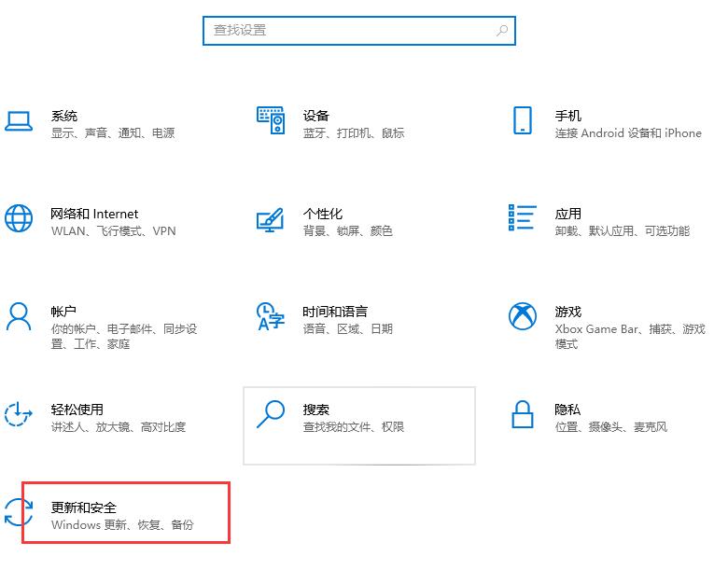Click the text WLAN、飞行模式、VPN
The image size is (728, 570).
click(113, 231)
